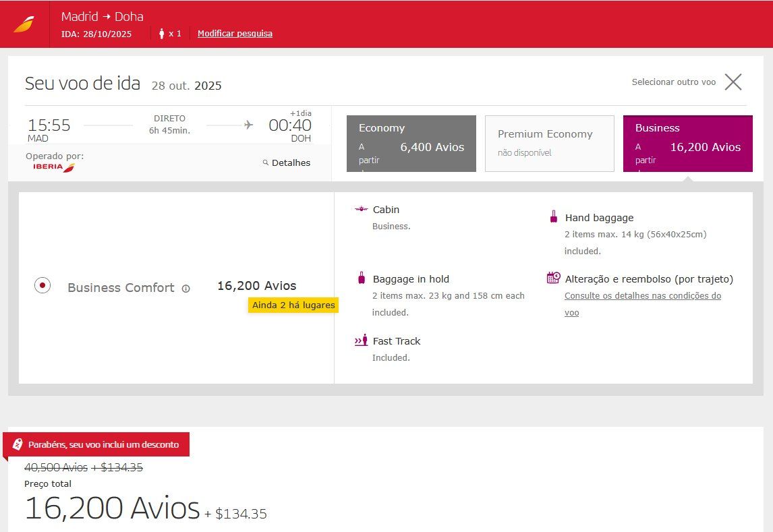Click the Business Comfort fare label
773x532 pixels.
click(x=121, y=288)
